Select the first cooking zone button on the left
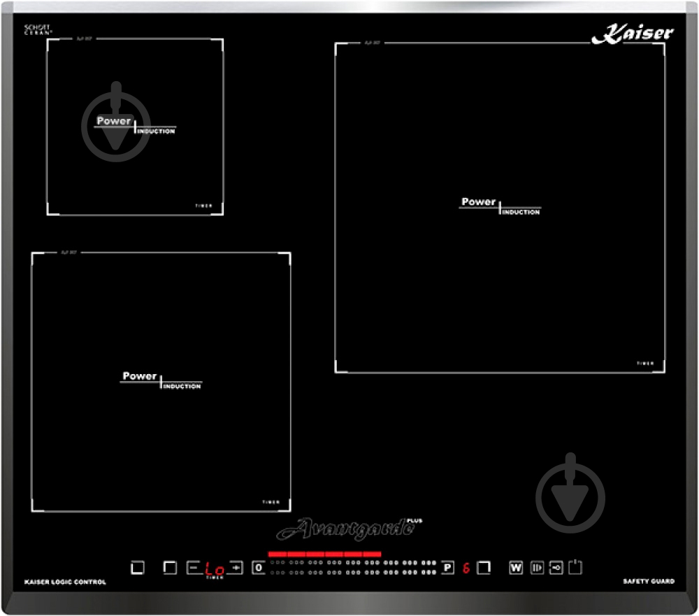Image resolution: width=699 pixels, height=616 pixels. [x=138, y=567]
